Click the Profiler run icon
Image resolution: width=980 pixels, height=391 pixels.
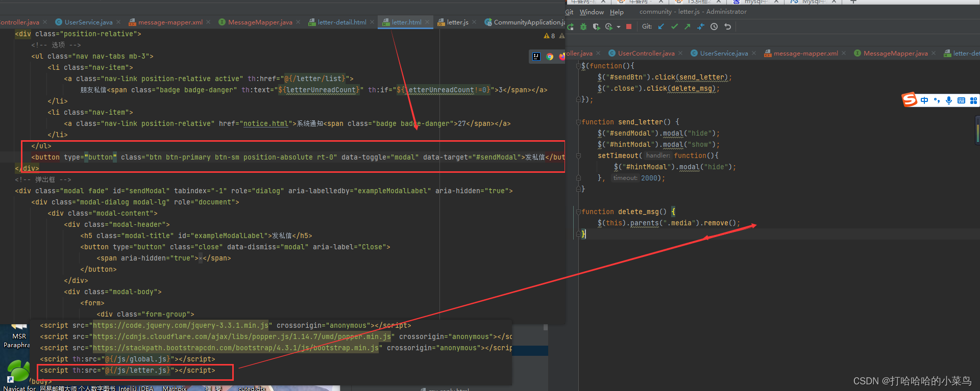[609, 27]
